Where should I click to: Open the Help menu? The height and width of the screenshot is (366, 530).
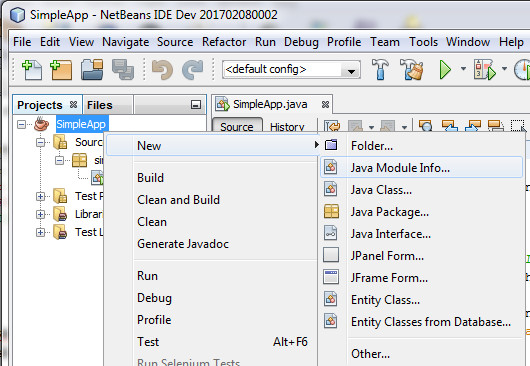pos(511,42)
